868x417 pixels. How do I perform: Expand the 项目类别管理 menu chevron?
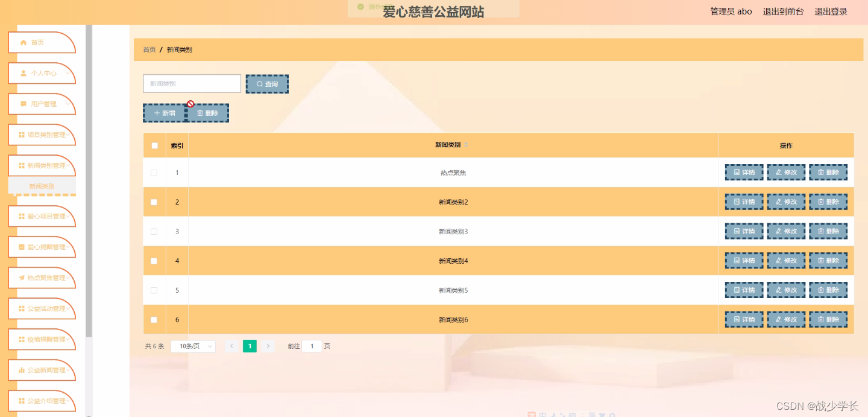coord(68,135)
